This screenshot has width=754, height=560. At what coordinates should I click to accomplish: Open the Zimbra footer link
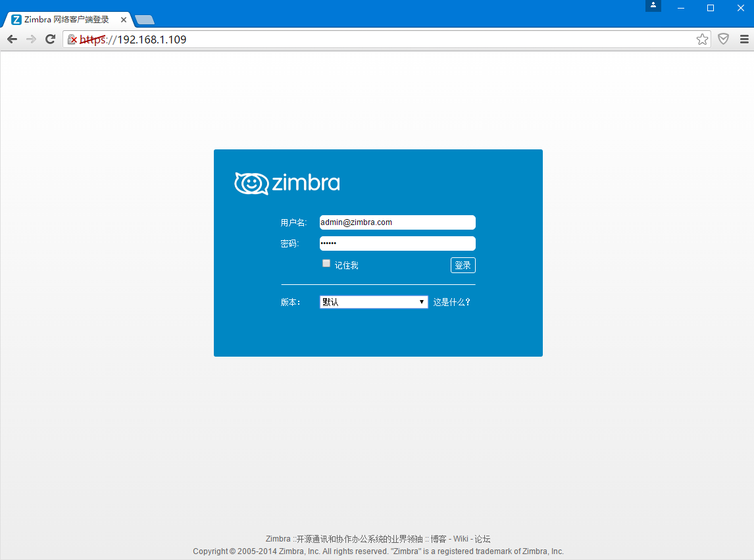[278, 539]
